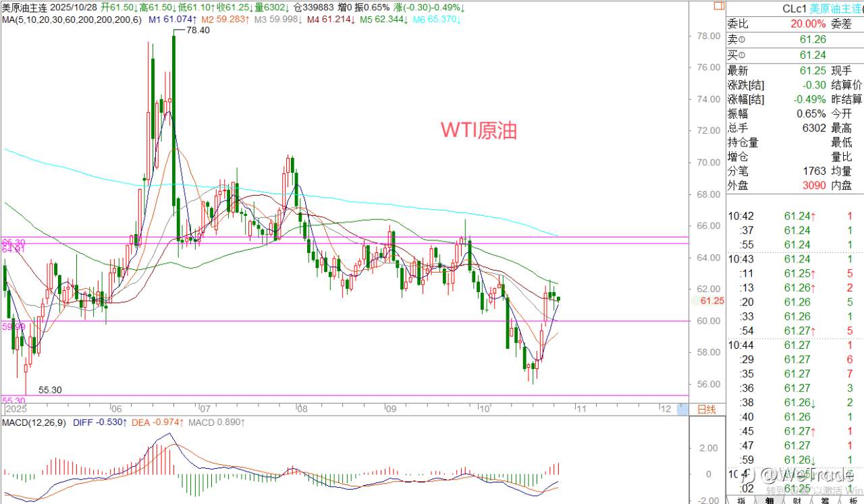Click the 内盘 label

click(x=842, y=186)
